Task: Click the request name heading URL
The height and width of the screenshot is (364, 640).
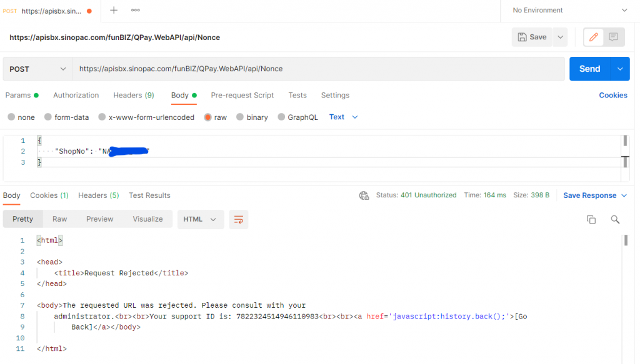Action: pos(115,37)
